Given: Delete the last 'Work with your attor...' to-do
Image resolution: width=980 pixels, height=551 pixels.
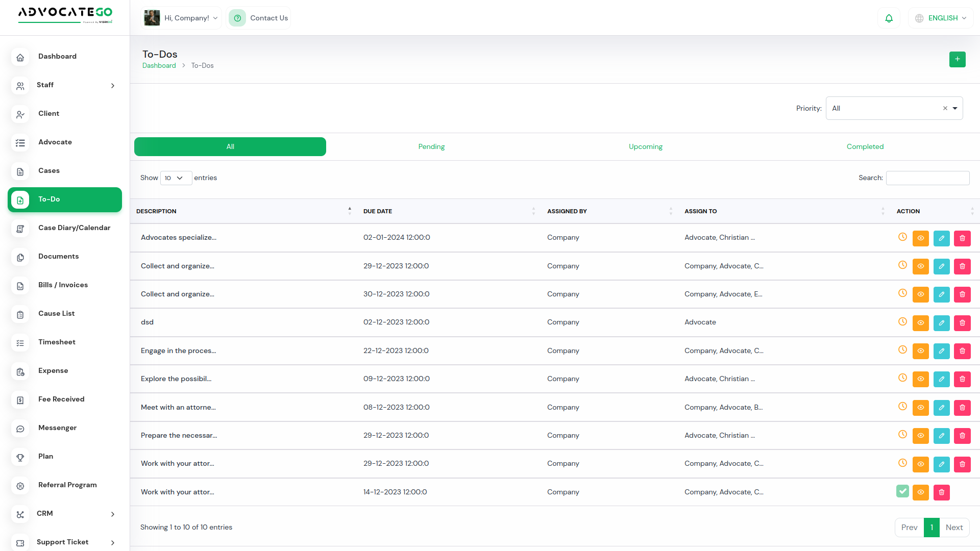Looking at the screenshot, I should 941,492.
